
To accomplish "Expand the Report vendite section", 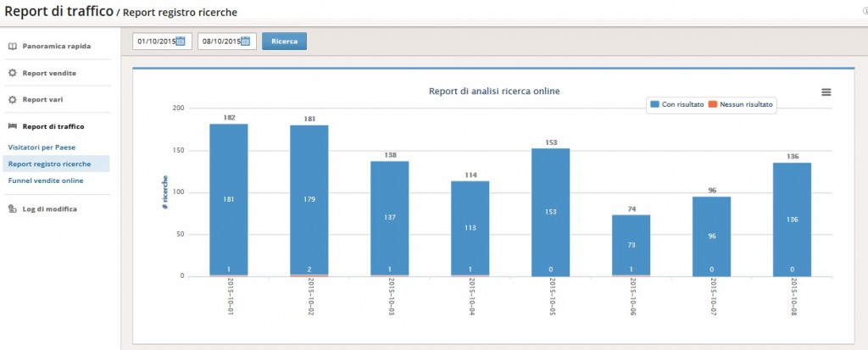I will [x=49, y=73].
